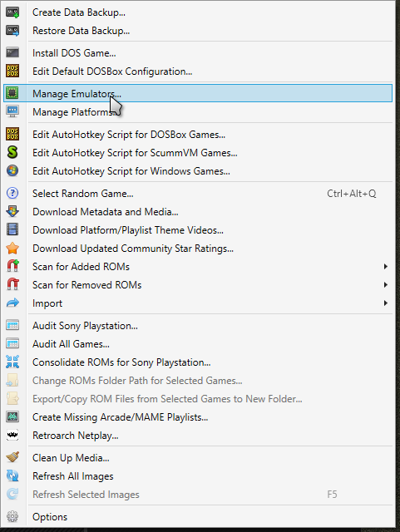Image resolution: width=400 pixels, height=532 pixels.
Task: Click the film strip icon for Theme Videos
Action: pos(12,229)
